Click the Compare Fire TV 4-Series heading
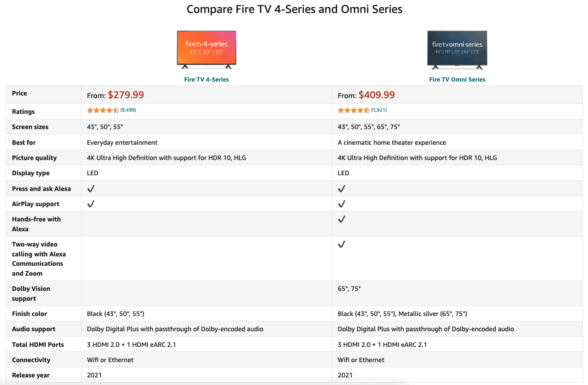The height and width of the screenshot is (385, 588). tap(294, 9)
